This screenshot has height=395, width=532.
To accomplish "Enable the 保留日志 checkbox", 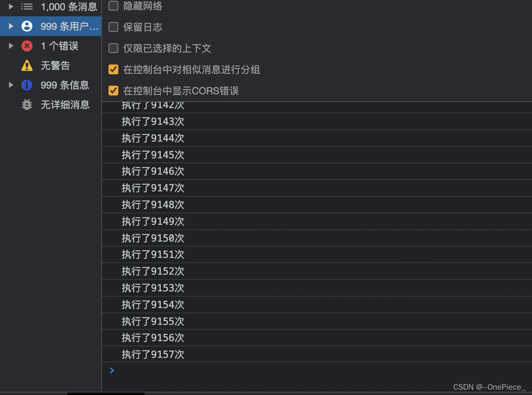I will [x=113, y=27].
